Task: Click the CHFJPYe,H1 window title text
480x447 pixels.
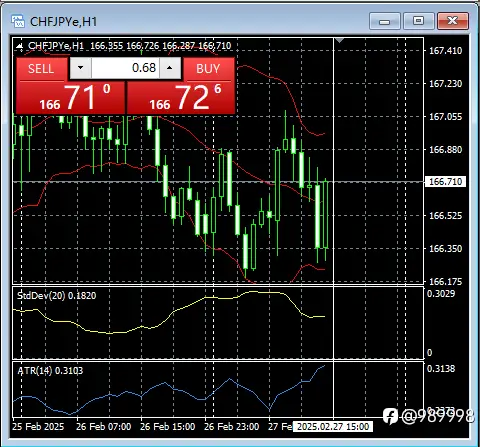Action: click(x=63, y=22)
